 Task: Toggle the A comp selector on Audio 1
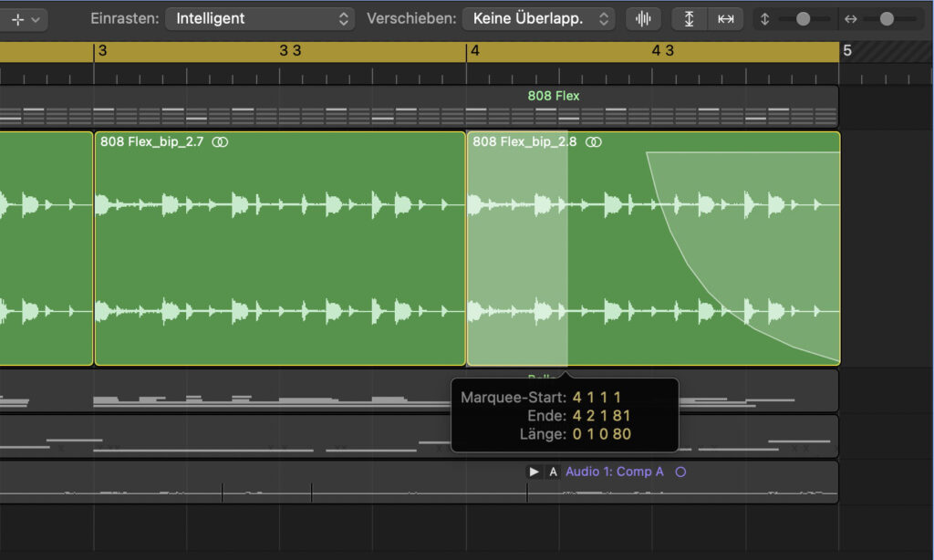(x=553, y=472)
